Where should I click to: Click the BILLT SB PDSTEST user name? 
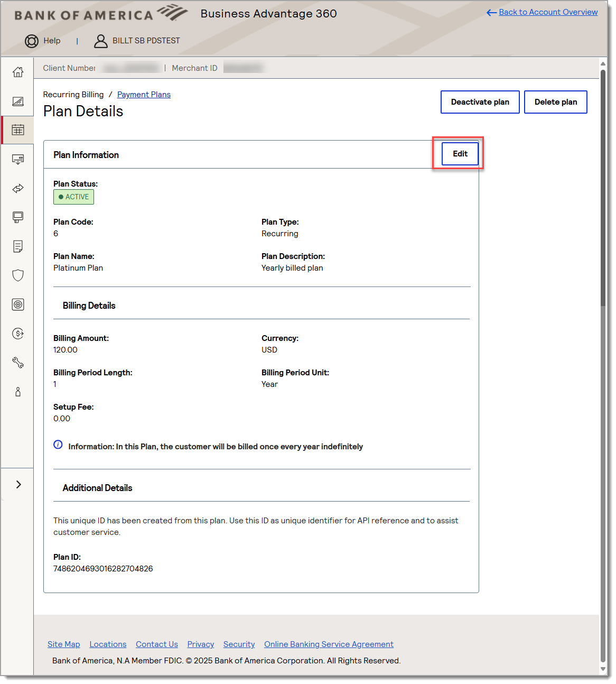146,41
